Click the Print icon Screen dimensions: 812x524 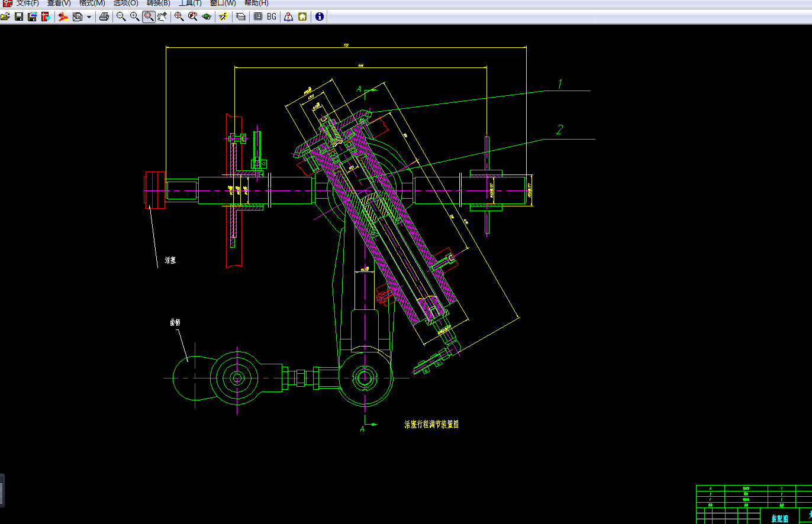pyautogui.click(x=104, y=17)
